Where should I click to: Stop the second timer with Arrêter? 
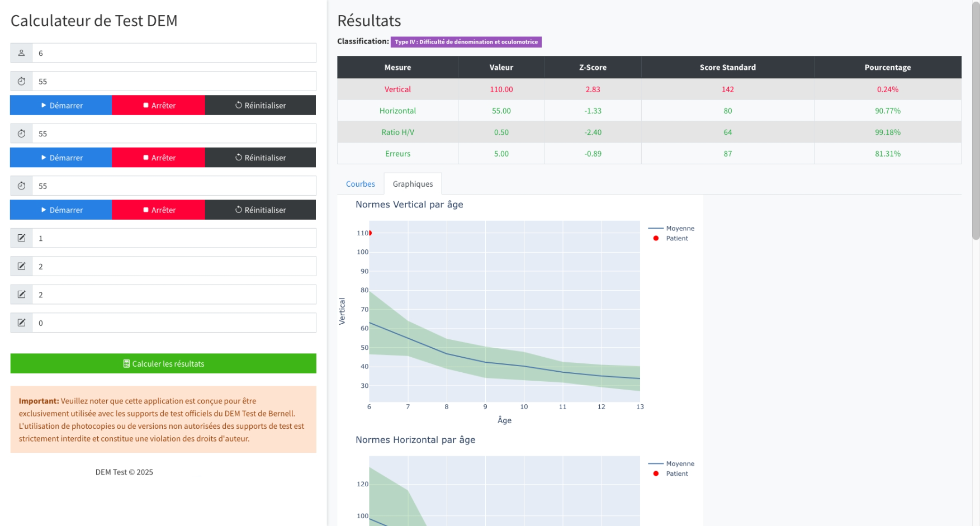pyautogui.click(x=158, y=158)
